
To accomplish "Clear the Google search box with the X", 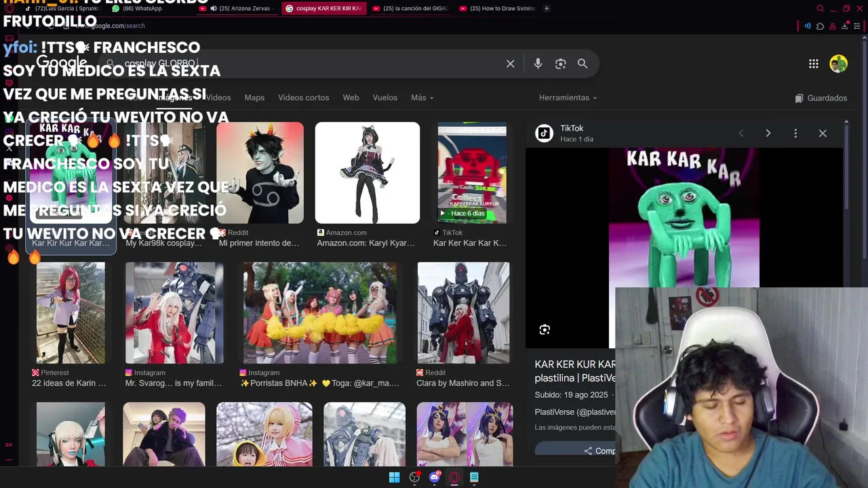I will coord(510,64).
